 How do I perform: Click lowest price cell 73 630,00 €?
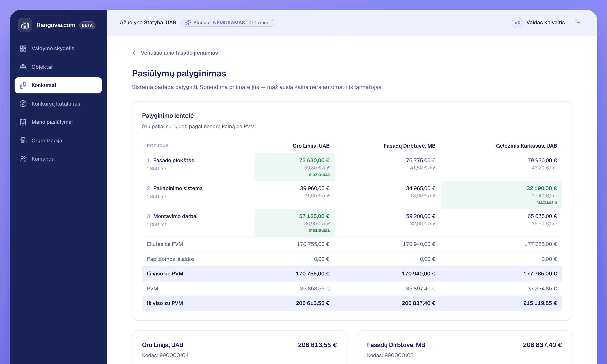pos(294,167)
